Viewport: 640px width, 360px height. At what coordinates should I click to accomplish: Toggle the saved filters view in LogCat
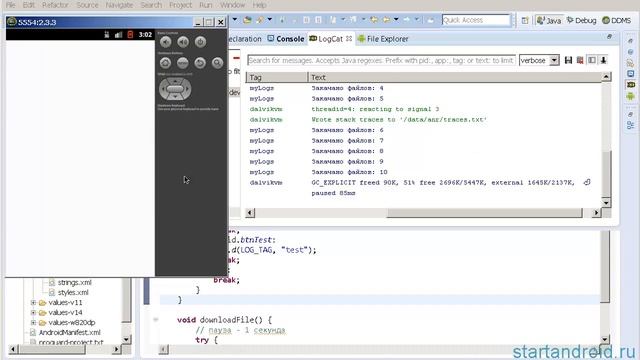tap(591, 60)
